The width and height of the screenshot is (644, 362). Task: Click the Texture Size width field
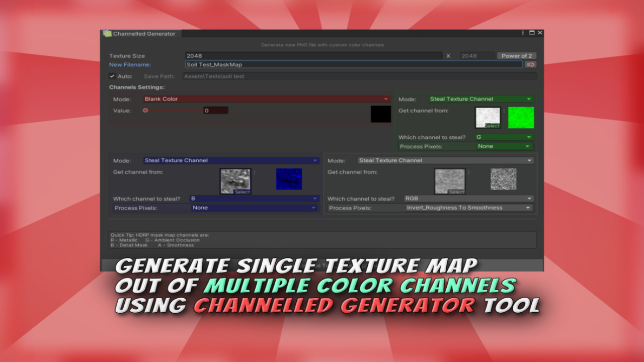click(313, 56)
